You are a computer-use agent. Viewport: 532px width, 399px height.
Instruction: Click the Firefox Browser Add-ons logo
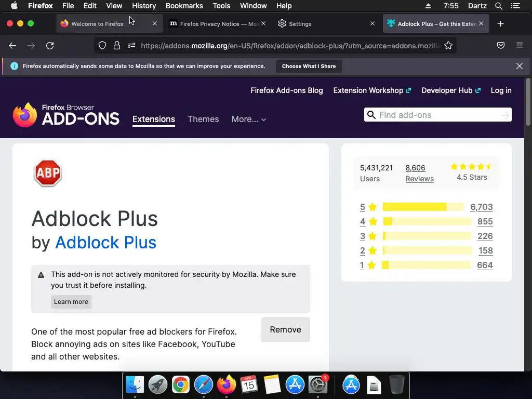[66, 115]
